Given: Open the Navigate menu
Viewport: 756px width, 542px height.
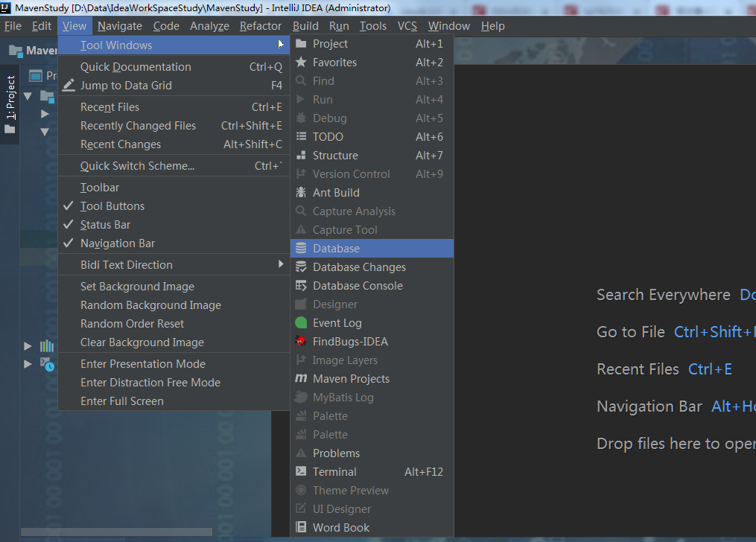Looking at the screenshot, I should 120,26.
